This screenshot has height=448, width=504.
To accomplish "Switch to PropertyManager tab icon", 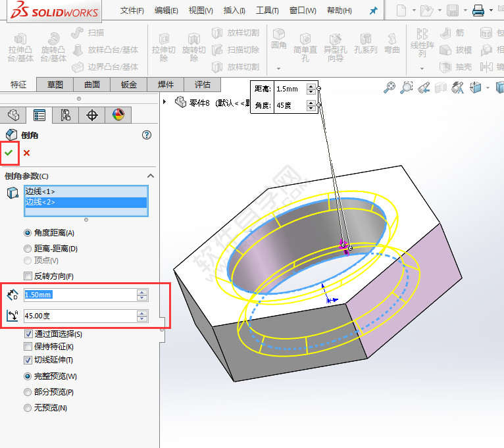I will pyautogui.click(x=39, y=115).
